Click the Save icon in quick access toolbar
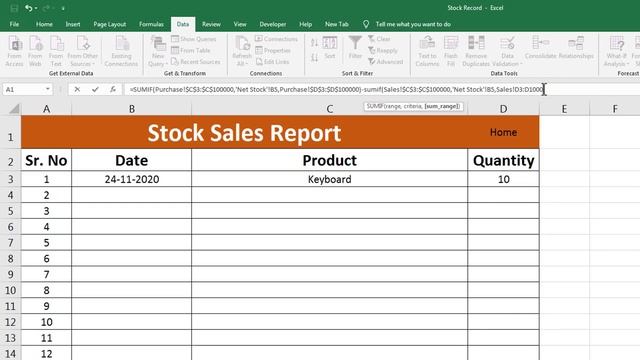 click(x=14, y=8)
